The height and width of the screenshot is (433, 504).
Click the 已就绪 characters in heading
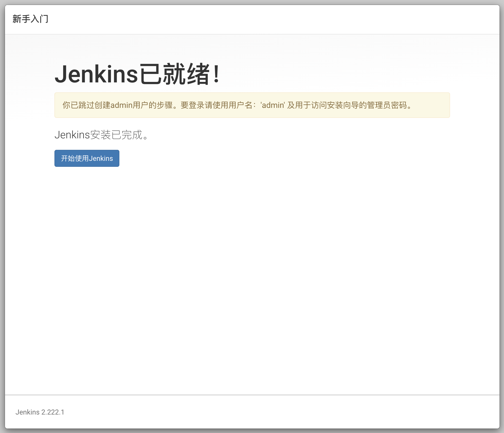(x=174, y=74)
